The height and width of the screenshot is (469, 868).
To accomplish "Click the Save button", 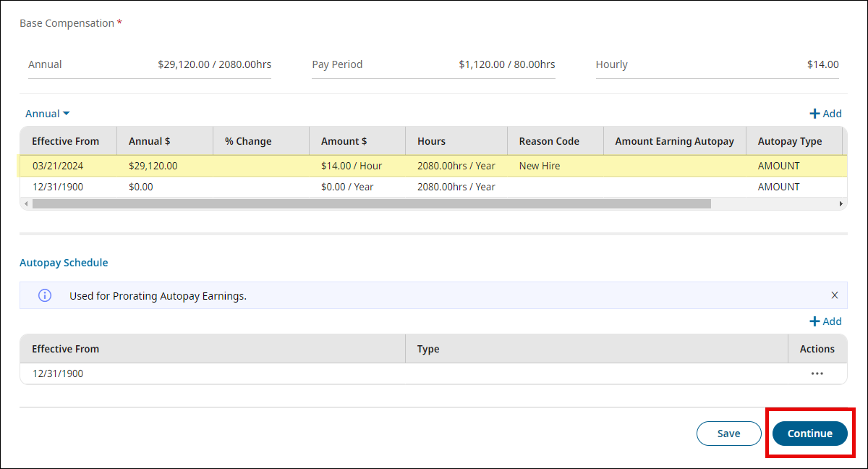I will coord(728,434).
